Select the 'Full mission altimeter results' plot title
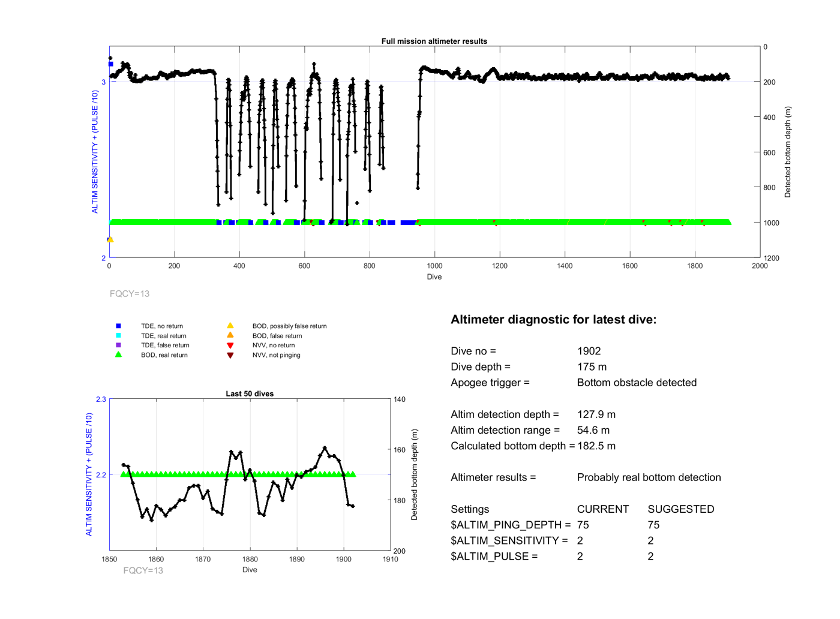840x619 pixels. [434, 41]
